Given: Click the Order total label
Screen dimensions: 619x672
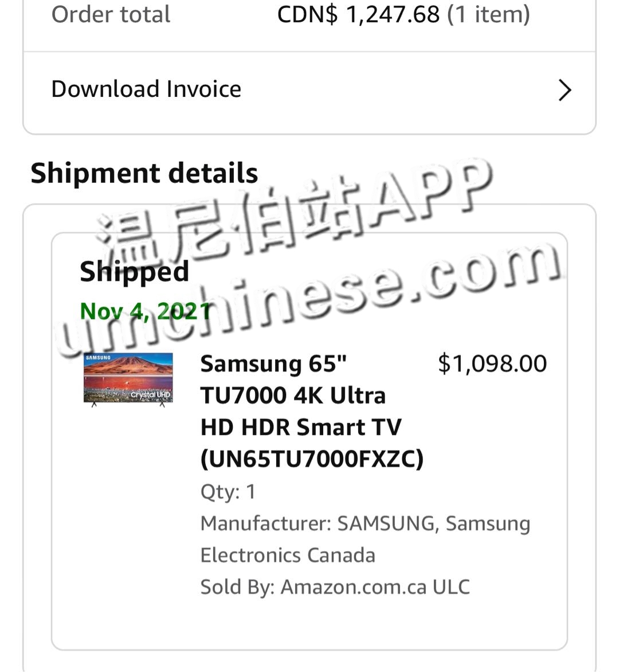Looking at the screenshot, I should pos(111,14).
